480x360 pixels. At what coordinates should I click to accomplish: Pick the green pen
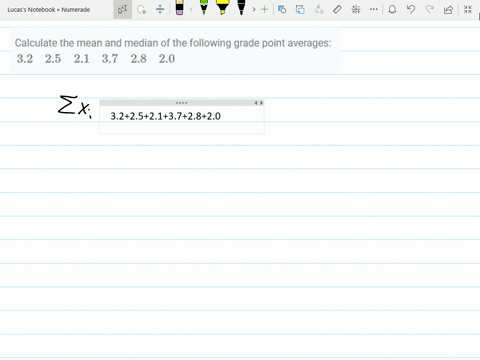(x=204, y=8)
